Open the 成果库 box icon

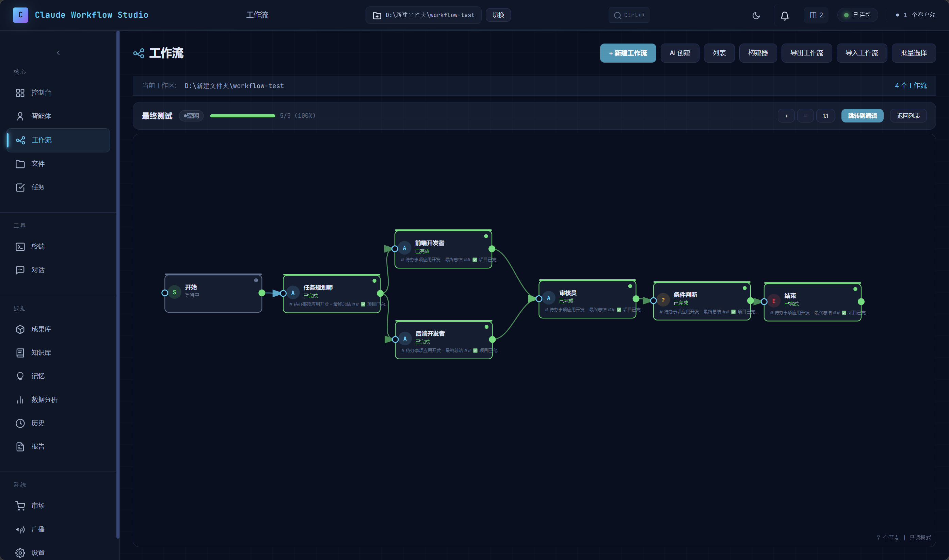(x=20, y=329)
